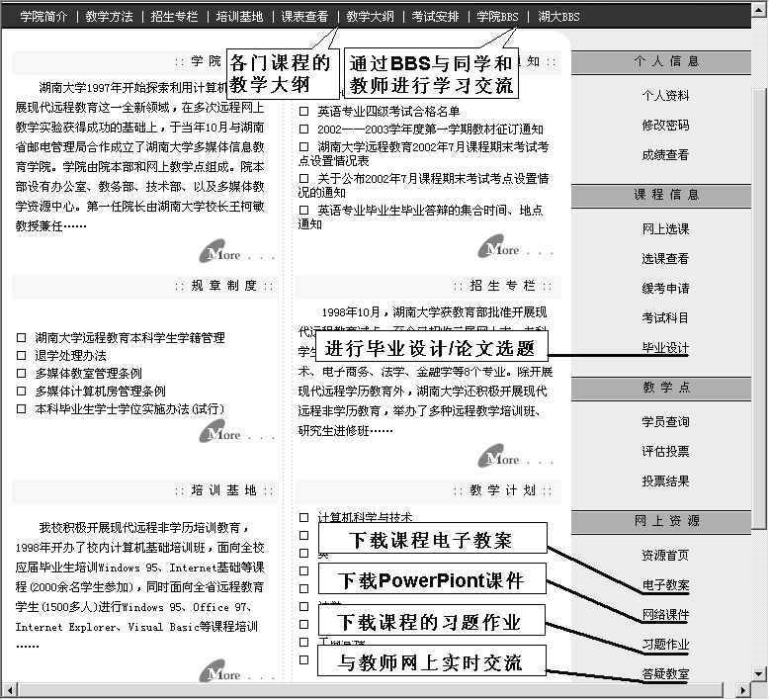The height and width of the screenshot is (700, 769).
Task: Open 教学大纲 in the navigation bar
Action: point(370,16)
